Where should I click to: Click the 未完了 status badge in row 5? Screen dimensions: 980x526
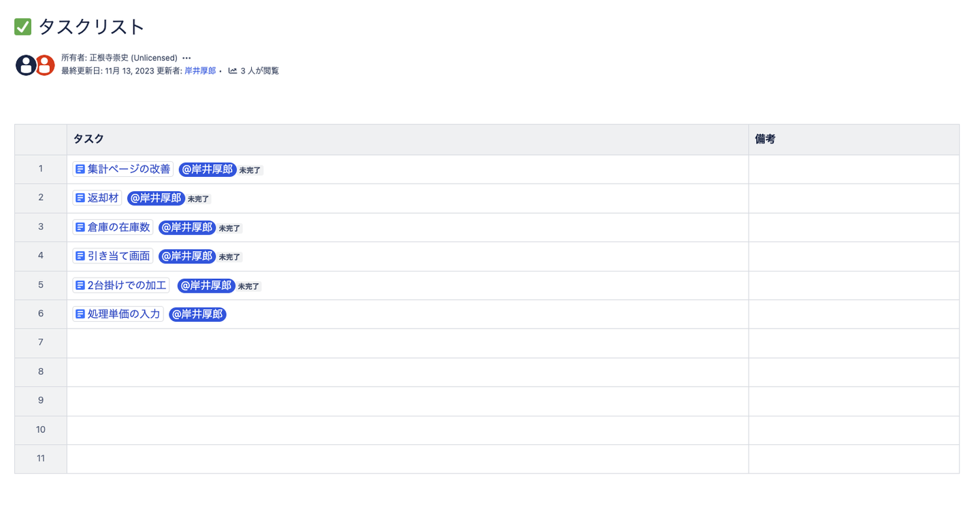pyautogui.click(x=249, y=286)
